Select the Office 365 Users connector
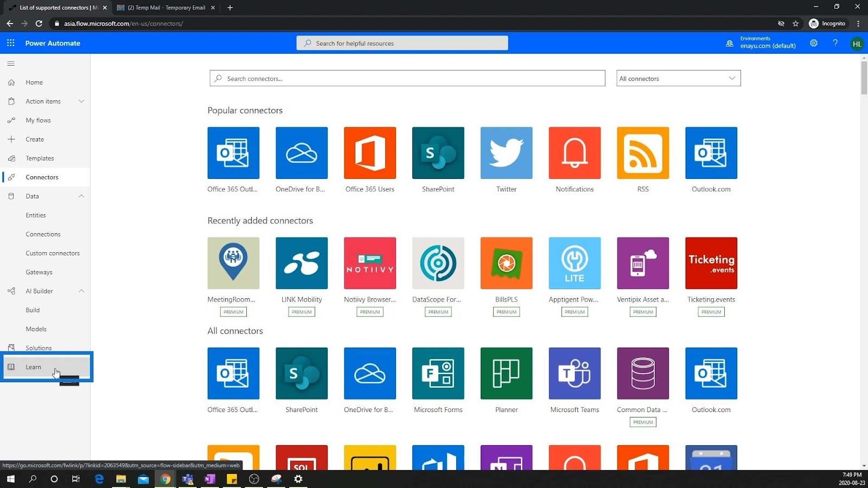Image resolution: width=868 pixels, height=488 pixels. pos(370,153)
